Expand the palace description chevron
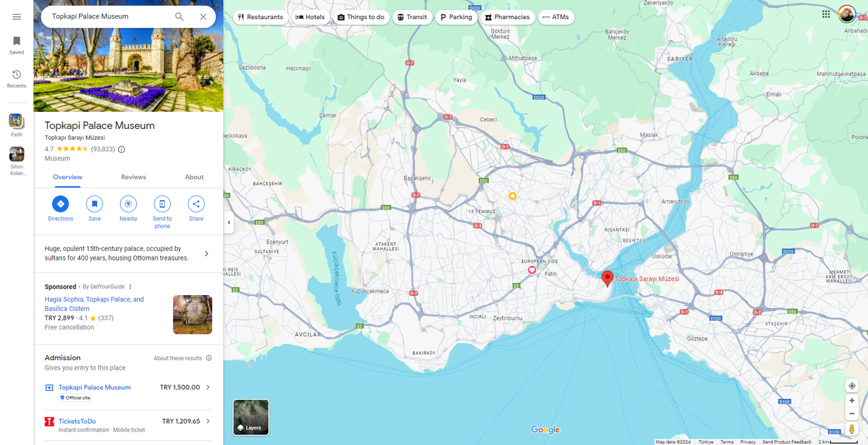Viewport: 868px width, 445px height. click(x=207, y=254)
